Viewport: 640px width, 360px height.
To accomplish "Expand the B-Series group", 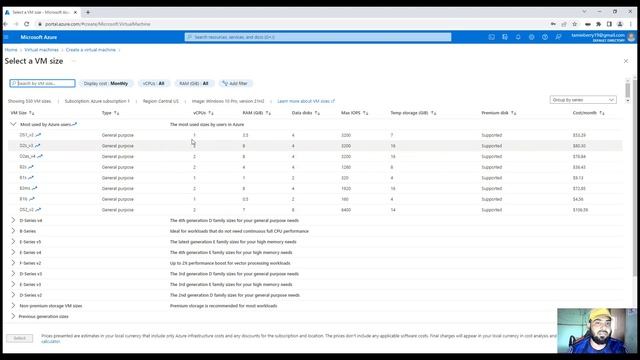I will coord(13,231).
